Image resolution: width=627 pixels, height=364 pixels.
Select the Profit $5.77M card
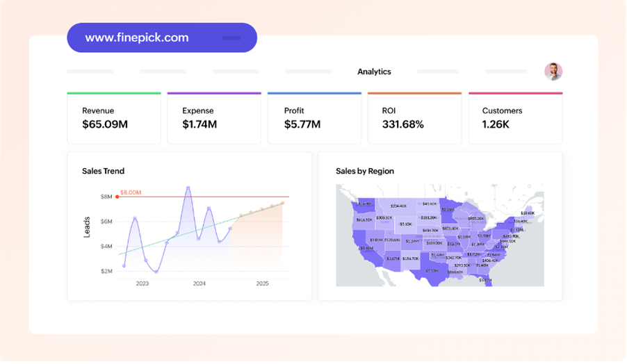pyautogui.click(x=314, y=118)
